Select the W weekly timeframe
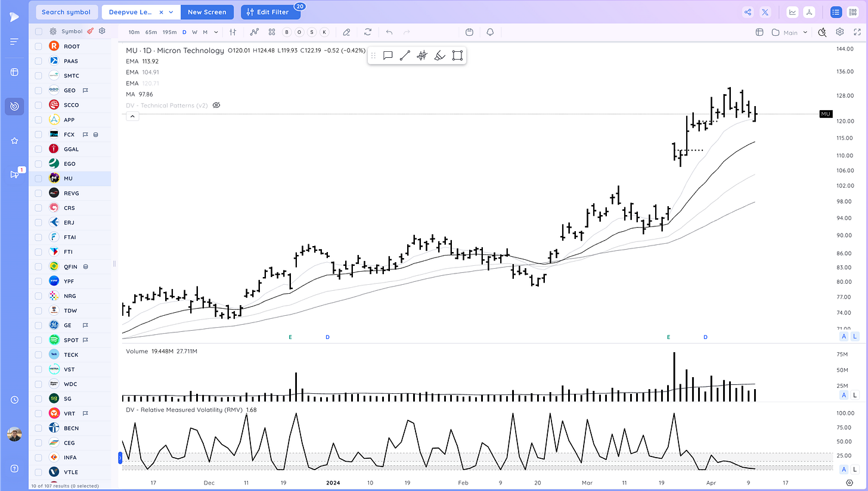The width and height of the screenshot is (868, 491). click(194, 32)
